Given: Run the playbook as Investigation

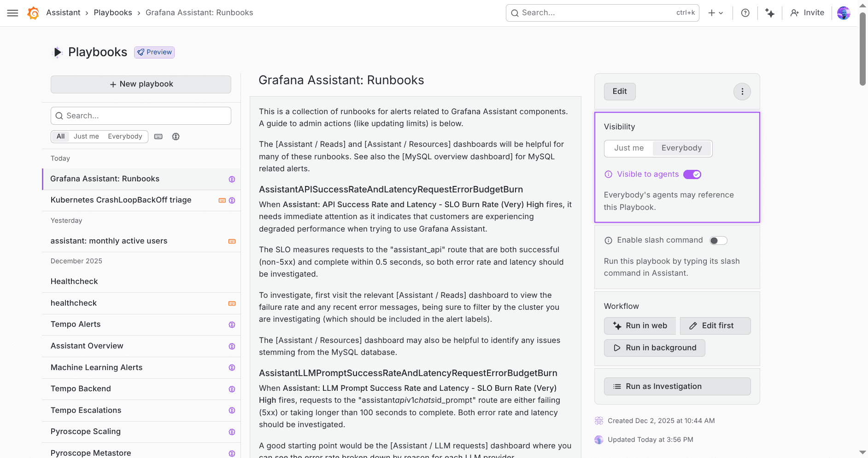Looking at the screenshot, I should 677,386.
